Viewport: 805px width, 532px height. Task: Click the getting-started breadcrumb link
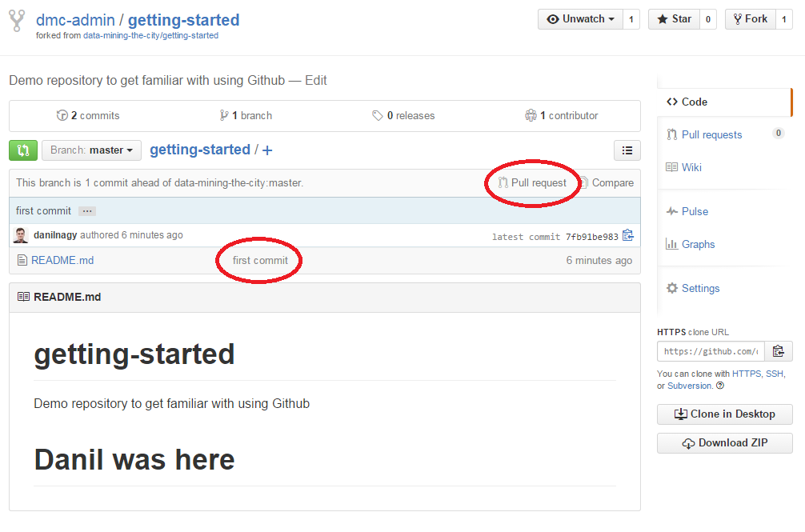pos(200,150)
